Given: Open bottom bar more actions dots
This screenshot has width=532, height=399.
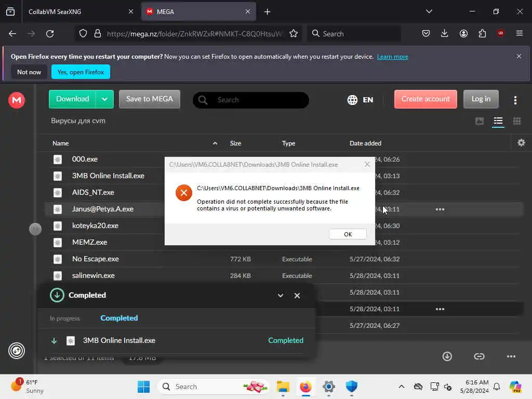Looking at the screenshot, I should pos(511,356).
